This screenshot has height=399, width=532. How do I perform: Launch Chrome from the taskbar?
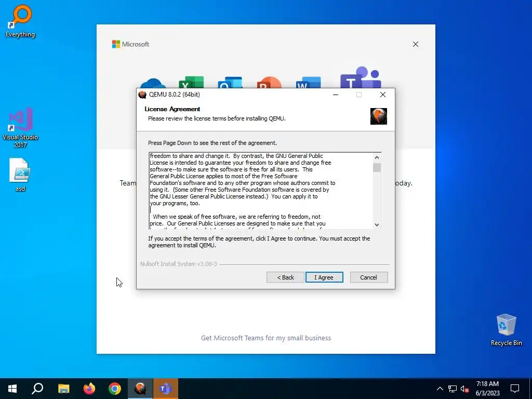tap(115, 389)
